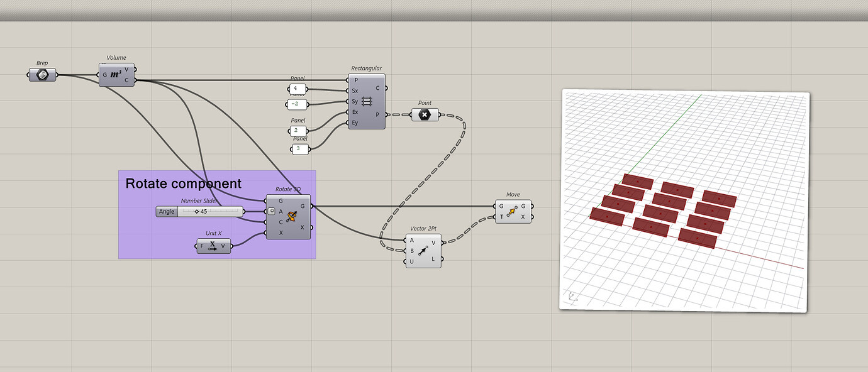Select the Vector 2Pt component icon
Screen dimensions: 868x372
click(423, 251)
